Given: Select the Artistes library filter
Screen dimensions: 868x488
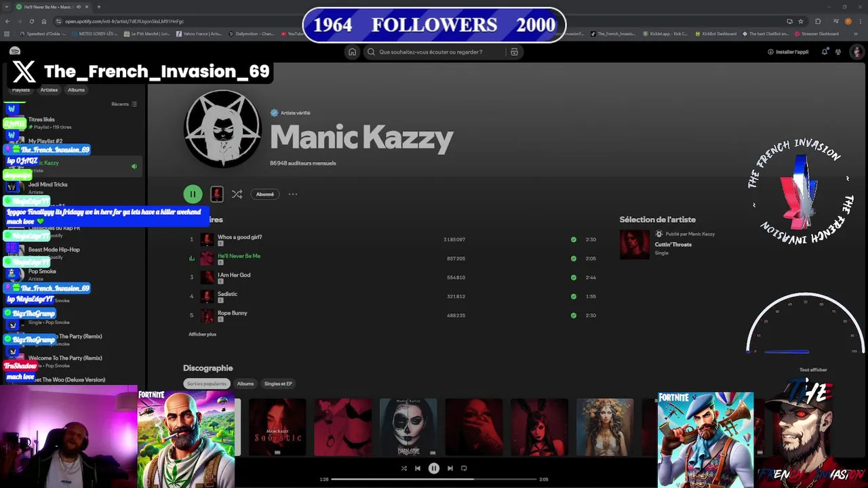Looking at the screenshot, I should (x=49, y=90).
